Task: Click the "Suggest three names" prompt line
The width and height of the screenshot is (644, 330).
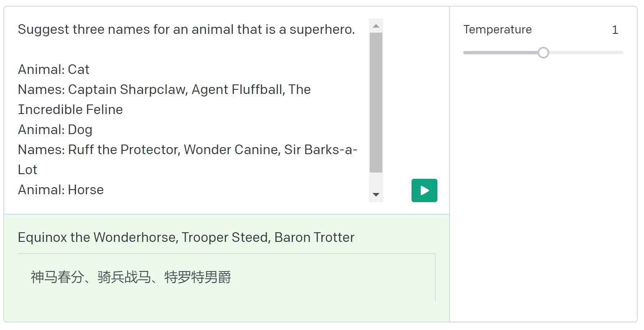Action: 186,30
